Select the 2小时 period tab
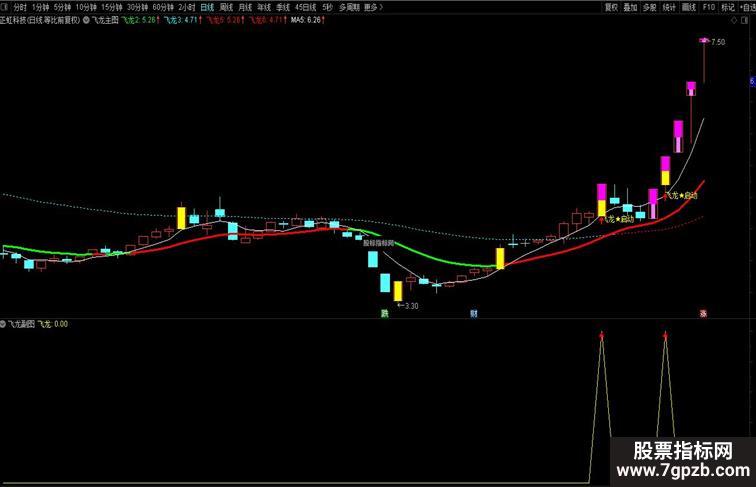This screenshot has width=756, height=487. [x=187, y=7]
